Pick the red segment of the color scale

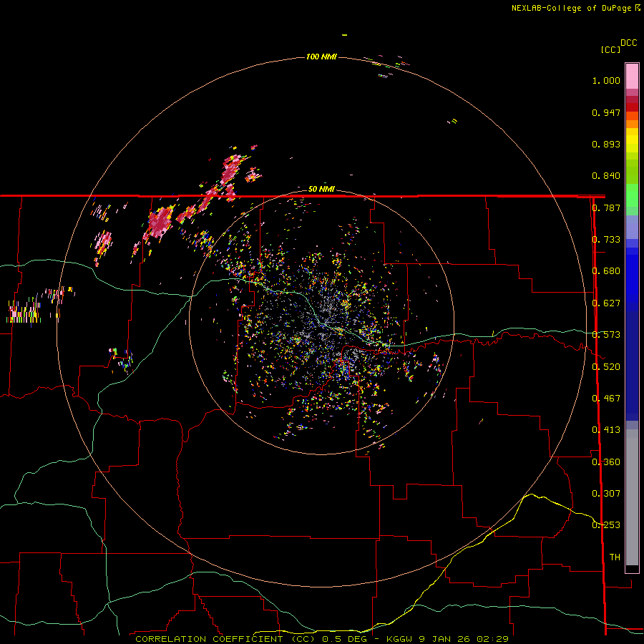632,107
